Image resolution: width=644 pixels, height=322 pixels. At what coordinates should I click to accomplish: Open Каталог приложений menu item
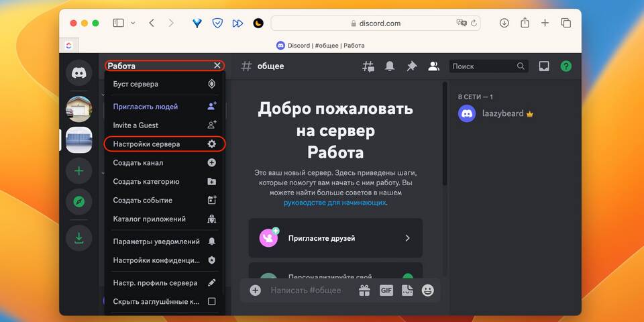pos(165,219)
